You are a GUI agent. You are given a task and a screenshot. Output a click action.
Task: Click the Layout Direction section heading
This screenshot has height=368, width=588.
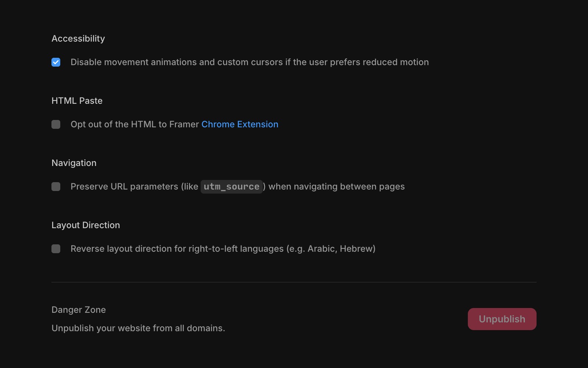coord(85,225)
